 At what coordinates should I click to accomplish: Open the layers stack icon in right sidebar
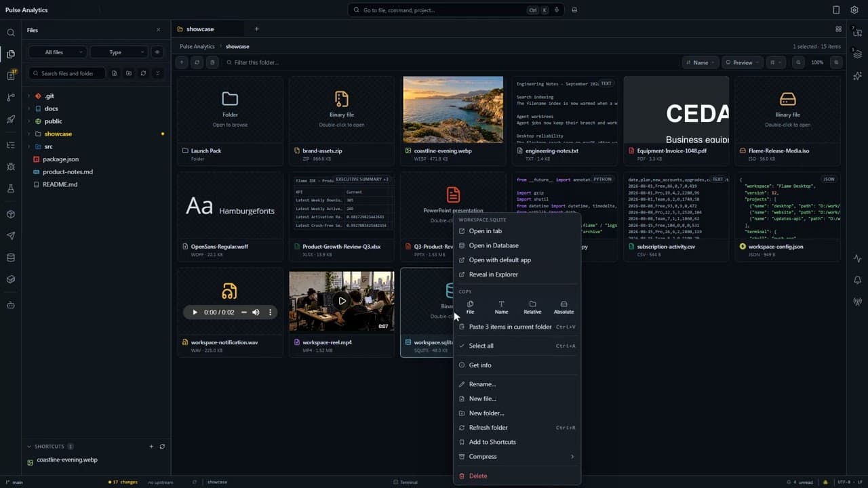tap(857, 54)
